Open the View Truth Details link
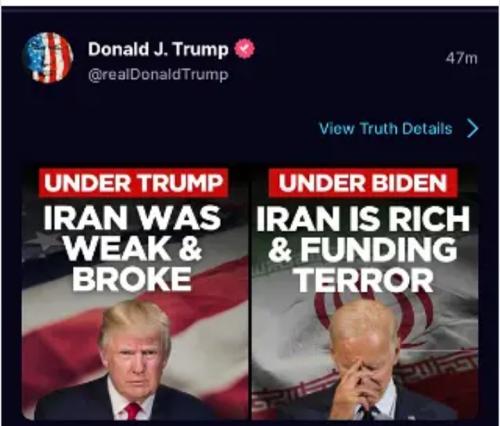500x426 pixels. 386,129
